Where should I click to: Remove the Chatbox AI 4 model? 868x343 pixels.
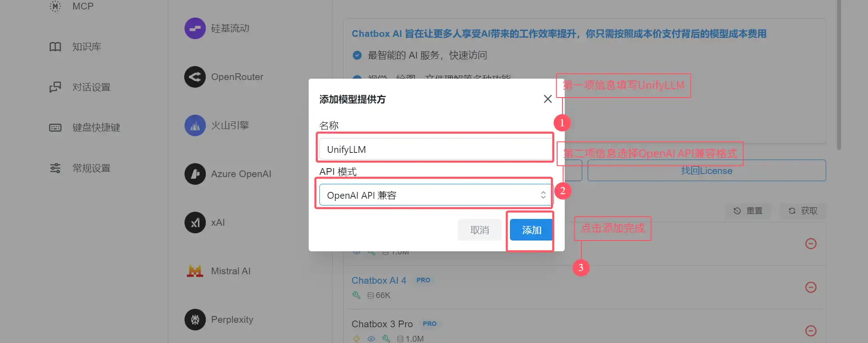click(x=811, y=287)
